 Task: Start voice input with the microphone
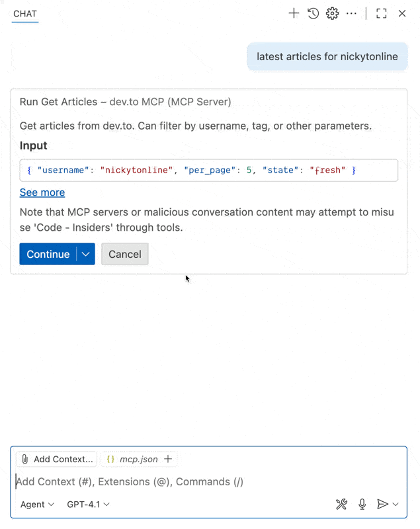coord(362,504)
